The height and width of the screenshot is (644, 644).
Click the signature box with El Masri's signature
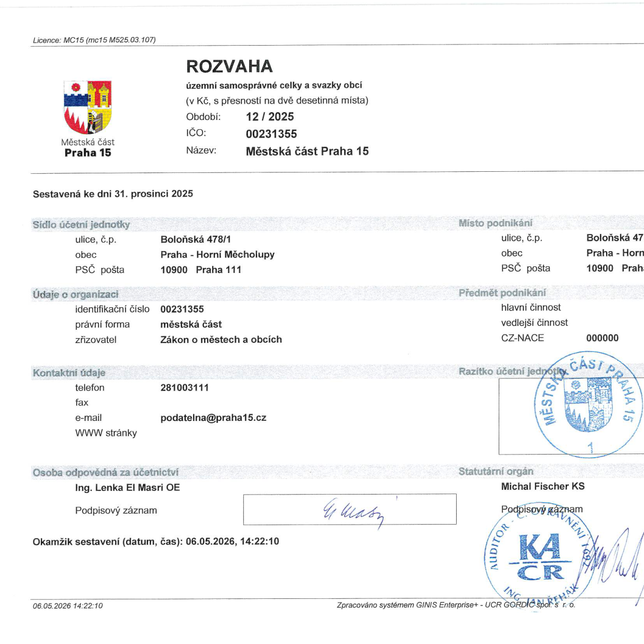point(350,509)
